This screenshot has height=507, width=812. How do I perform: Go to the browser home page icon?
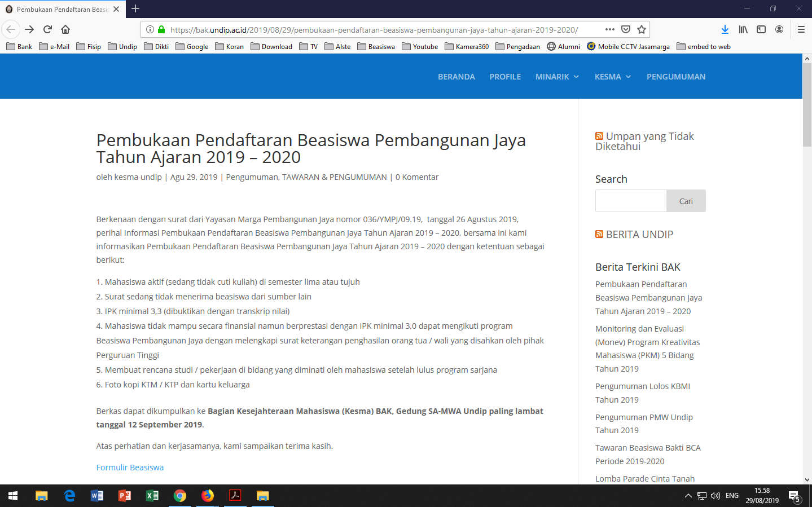(65, 29)
